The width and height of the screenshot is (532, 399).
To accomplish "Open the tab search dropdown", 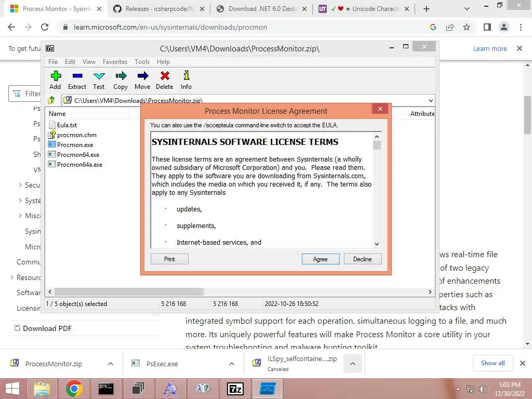I will tap(467, 9).
